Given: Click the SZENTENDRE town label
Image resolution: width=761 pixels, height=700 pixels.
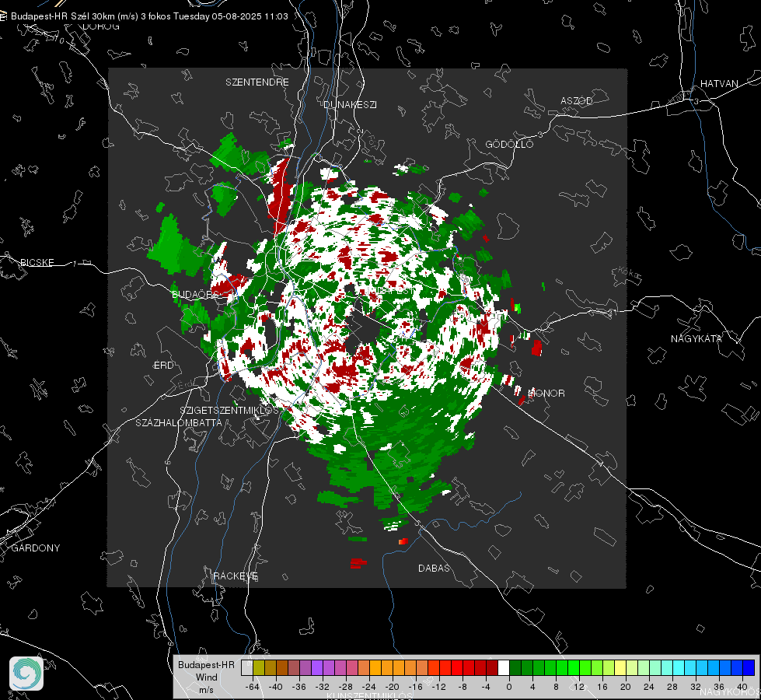Looking at the screenshot, I should (x=257, y=82).
